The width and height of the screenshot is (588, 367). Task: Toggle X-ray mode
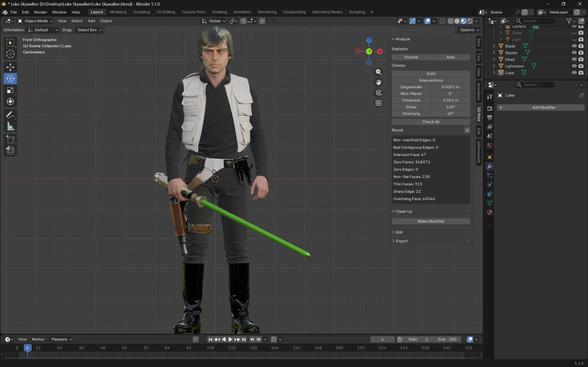pyautogui.click(x=442, y=21)
